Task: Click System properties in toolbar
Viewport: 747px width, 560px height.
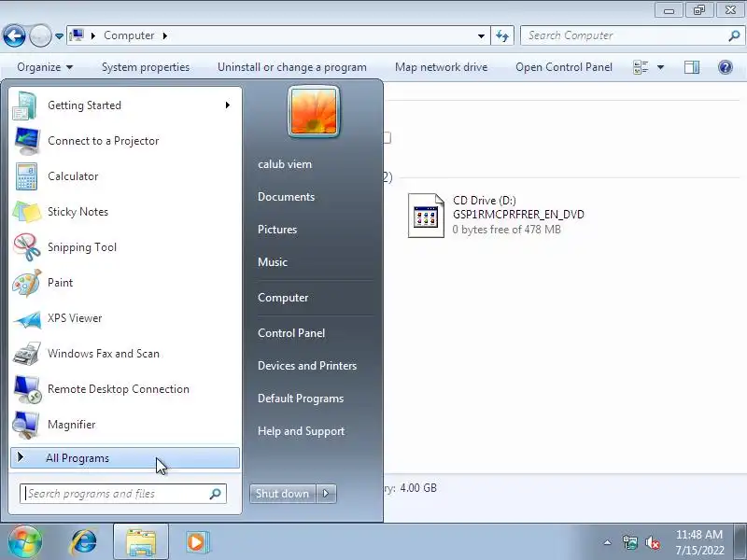Action: (x=146, y=67)
